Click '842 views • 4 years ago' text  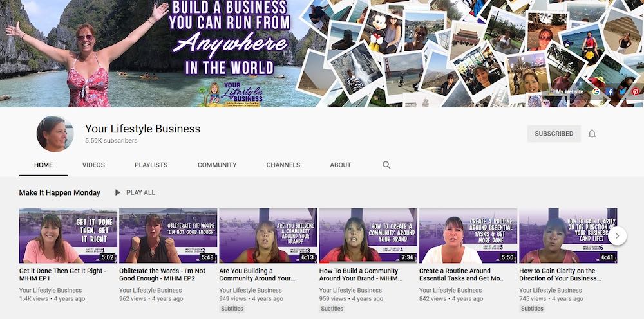[x=451, y=299]
